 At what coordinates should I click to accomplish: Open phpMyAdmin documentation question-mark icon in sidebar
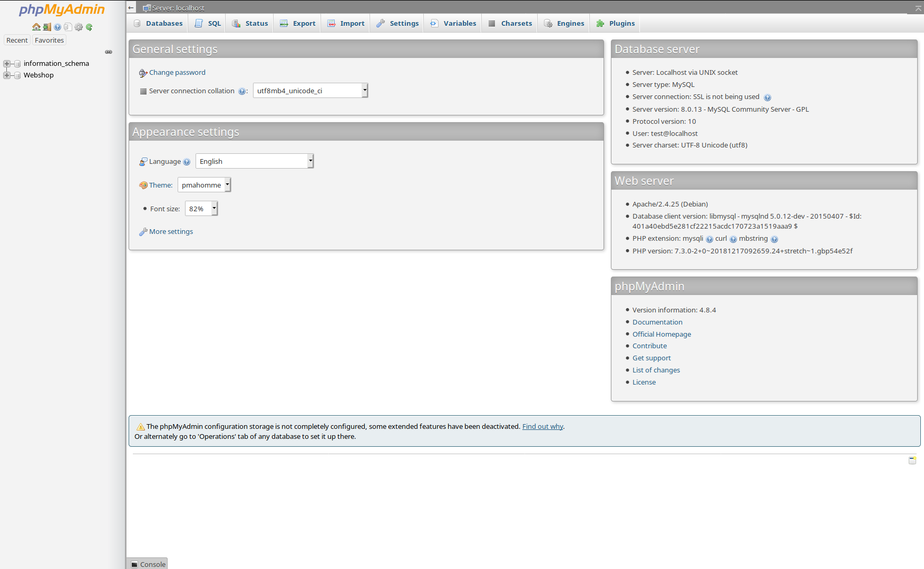pos(57,27)
